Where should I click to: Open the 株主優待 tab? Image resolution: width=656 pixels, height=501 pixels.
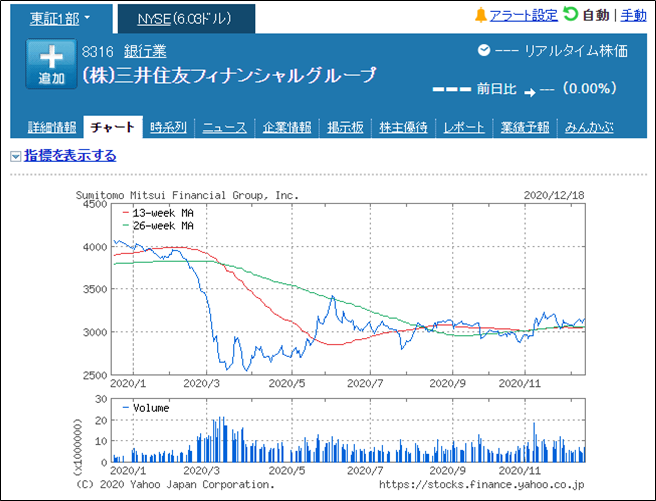(403, 127)
